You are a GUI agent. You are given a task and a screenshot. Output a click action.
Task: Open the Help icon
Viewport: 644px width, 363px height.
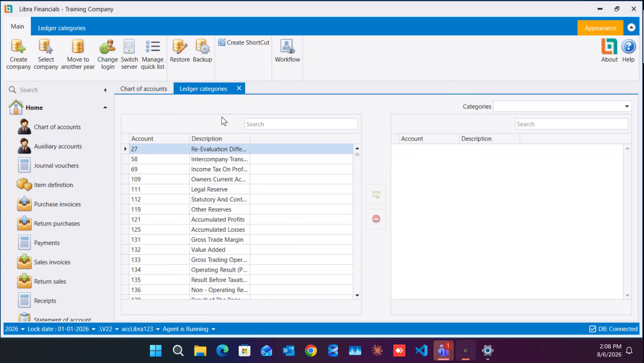[629, 51]
